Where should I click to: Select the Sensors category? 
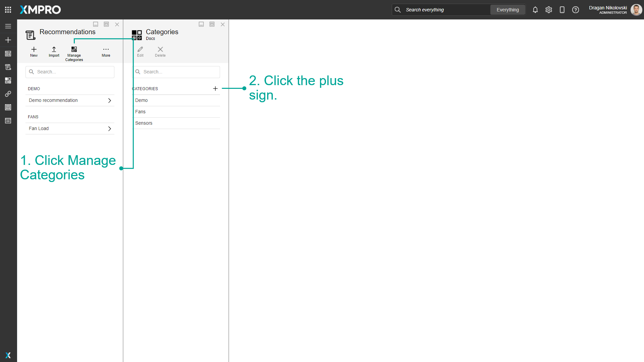(x=176, y=123)
